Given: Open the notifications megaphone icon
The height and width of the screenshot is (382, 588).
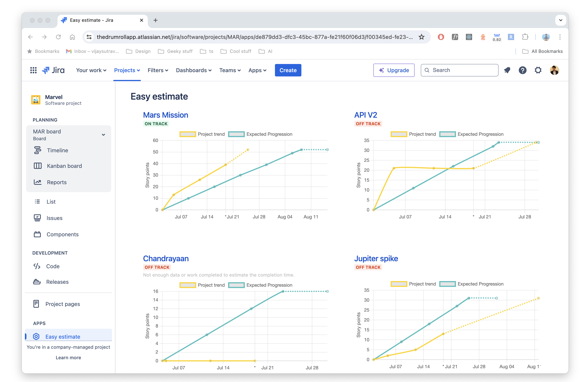Looking at the screenshot, I should (507, 70).
